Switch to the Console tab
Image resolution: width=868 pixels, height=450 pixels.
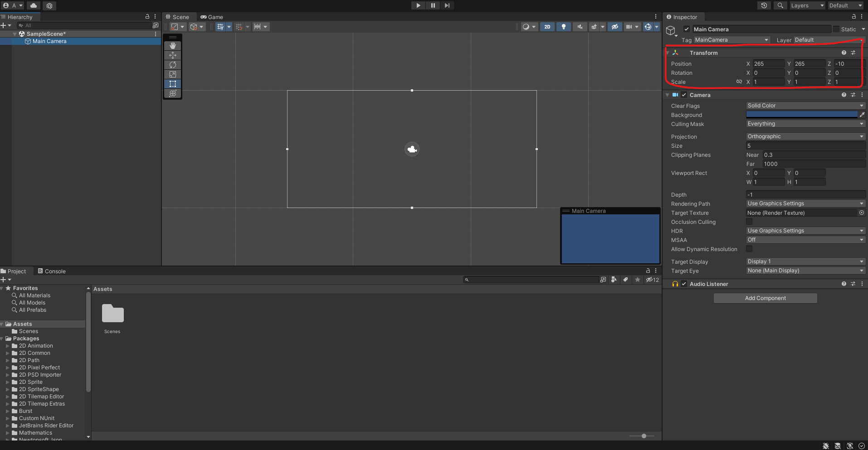pos(52,271)
